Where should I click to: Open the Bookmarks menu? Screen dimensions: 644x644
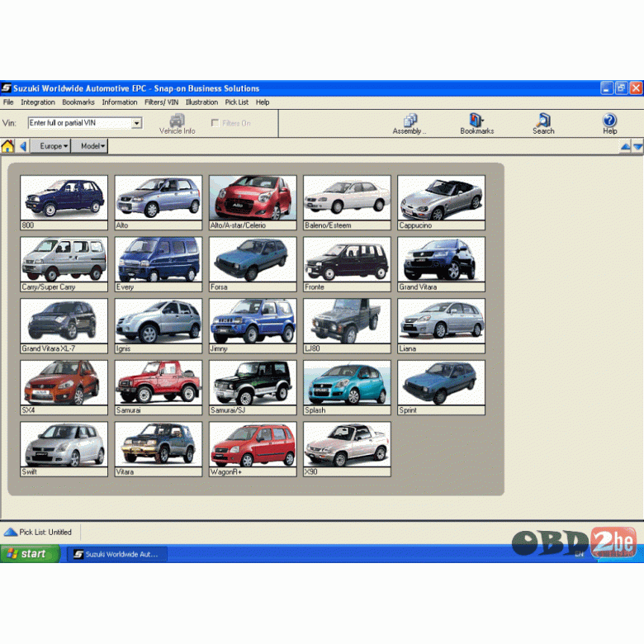pos(78,102)
